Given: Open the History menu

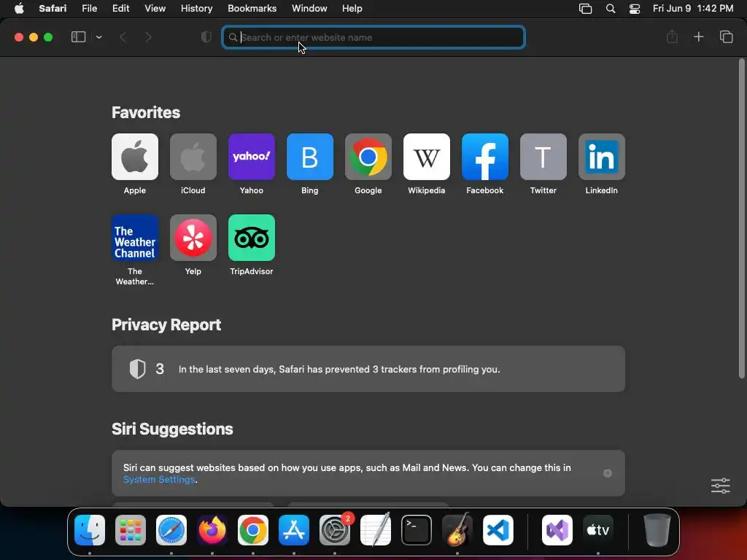Looking at the screenshot, I should 196,9.
